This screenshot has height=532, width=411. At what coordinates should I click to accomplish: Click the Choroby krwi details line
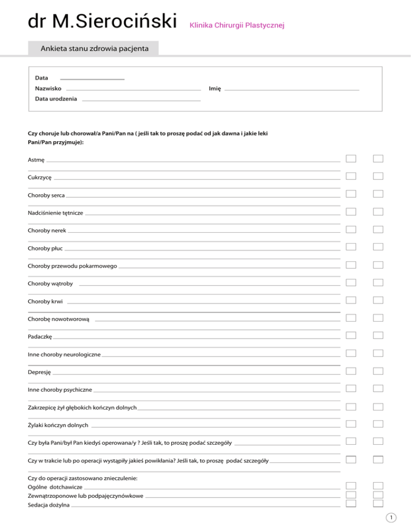click(203, 303)
